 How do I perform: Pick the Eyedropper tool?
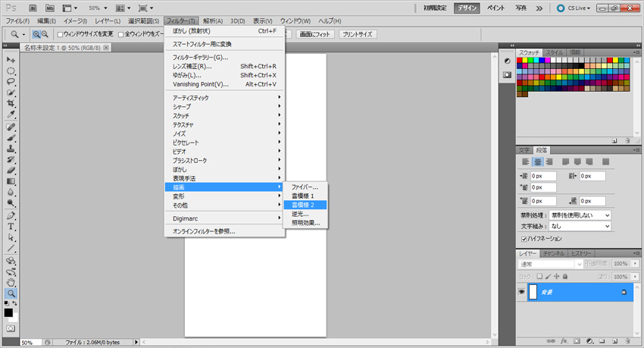click(11, 114)
